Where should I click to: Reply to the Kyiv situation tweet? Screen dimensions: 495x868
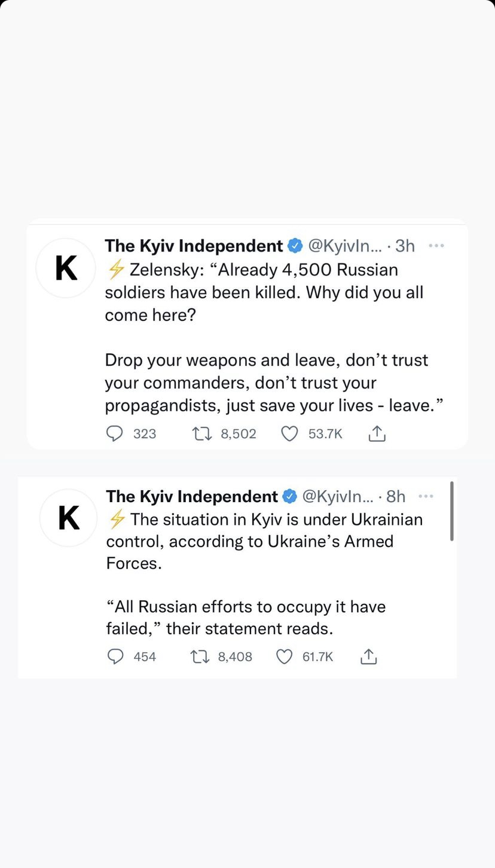point(115,656)
